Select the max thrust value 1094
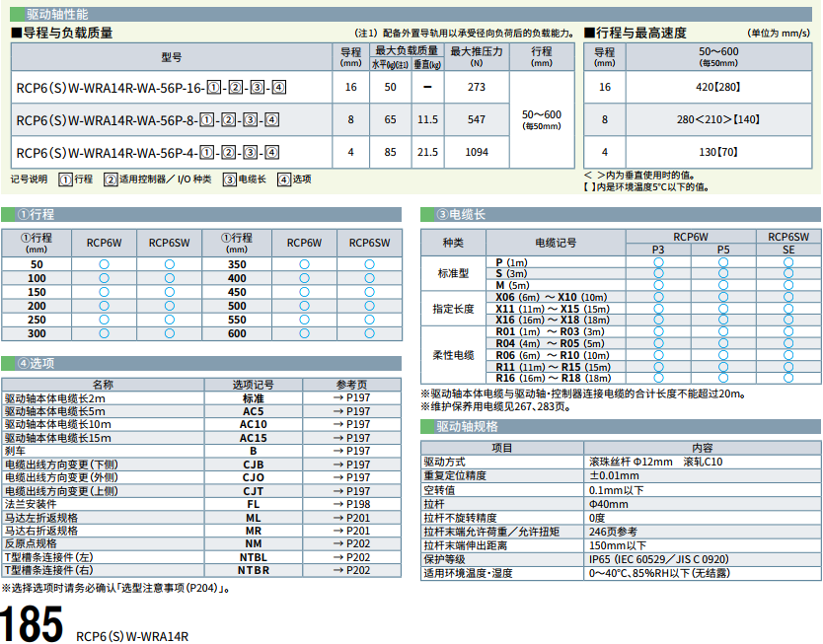Image resolution: width=823 pixels, height=644 pixels. 477,152
